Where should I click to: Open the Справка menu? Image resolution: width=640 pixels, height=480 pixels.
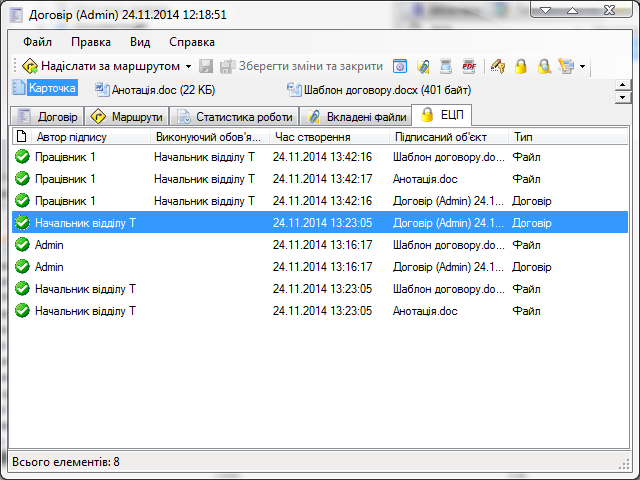[192, 42]
